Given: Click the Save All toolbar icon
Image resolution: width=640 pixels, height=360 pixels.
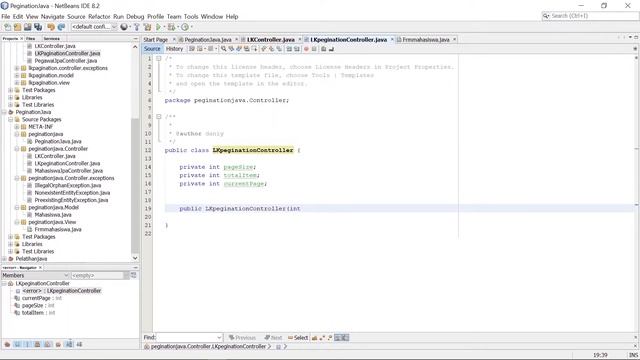Looking at the screenshot, I should click(x=38, y=27).
